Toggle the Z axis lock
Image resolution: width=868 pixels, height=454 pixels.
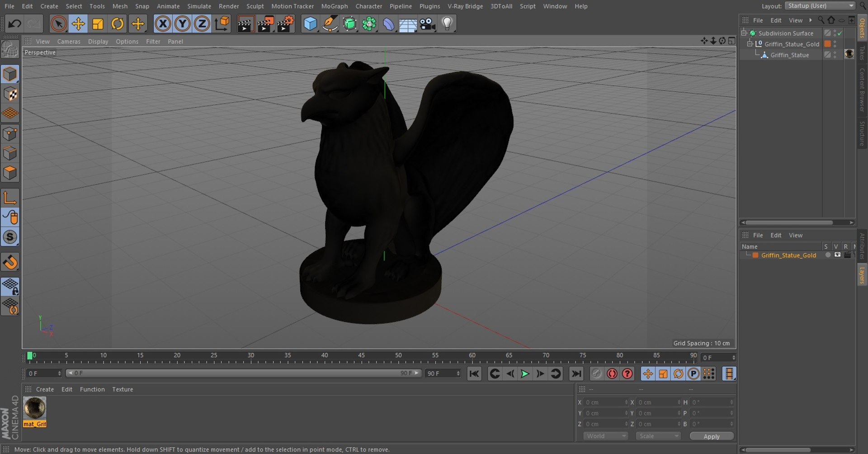[202, 24]
